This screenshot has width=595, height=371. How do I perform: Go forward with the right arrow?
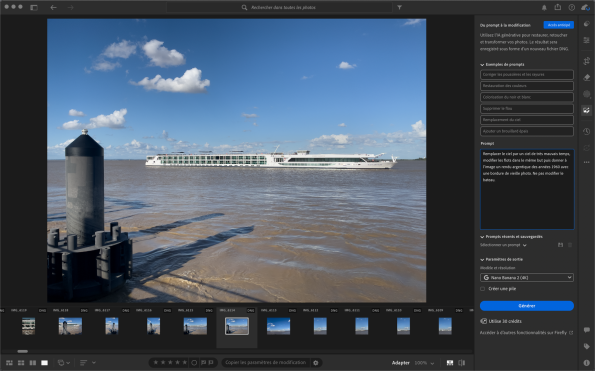tap(70, 7)
